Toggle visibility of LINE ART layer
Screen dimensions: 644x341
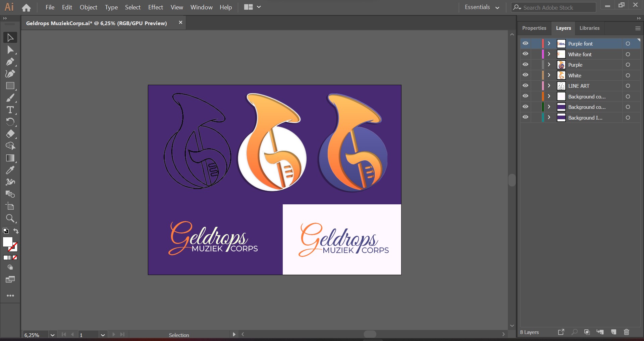(x=525, y=86)
